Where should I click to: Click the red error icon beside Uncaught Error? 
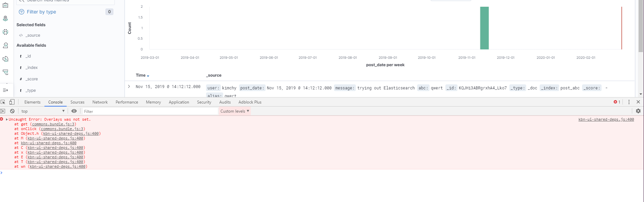[2, 119]
